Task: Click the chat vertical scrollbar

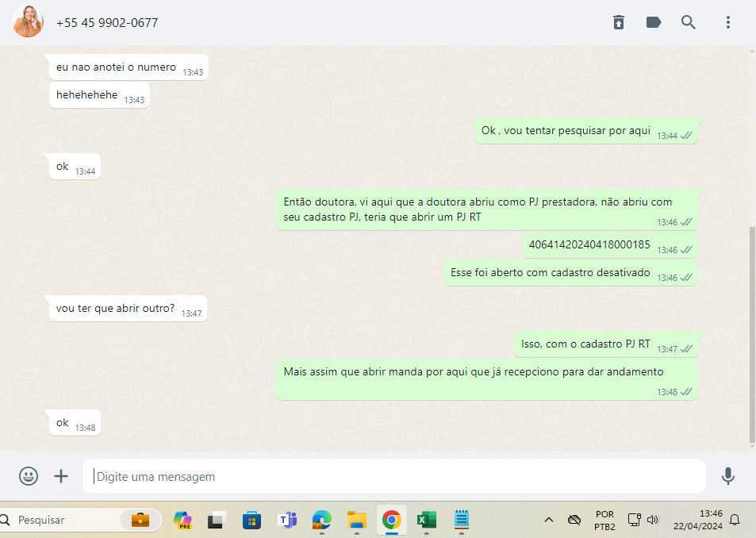Action: click(751, 333)
